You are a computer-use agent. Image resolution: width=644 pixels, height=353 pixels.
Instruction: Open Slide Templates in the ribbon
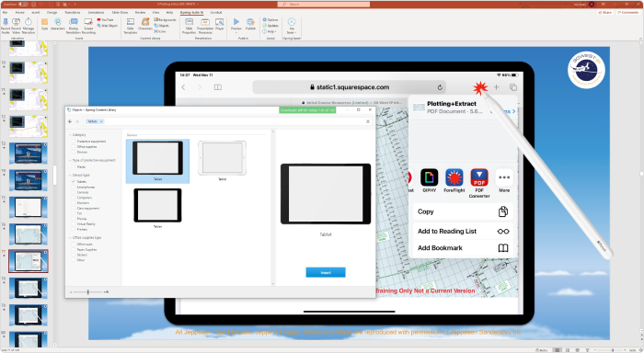[x=131, y=26]
